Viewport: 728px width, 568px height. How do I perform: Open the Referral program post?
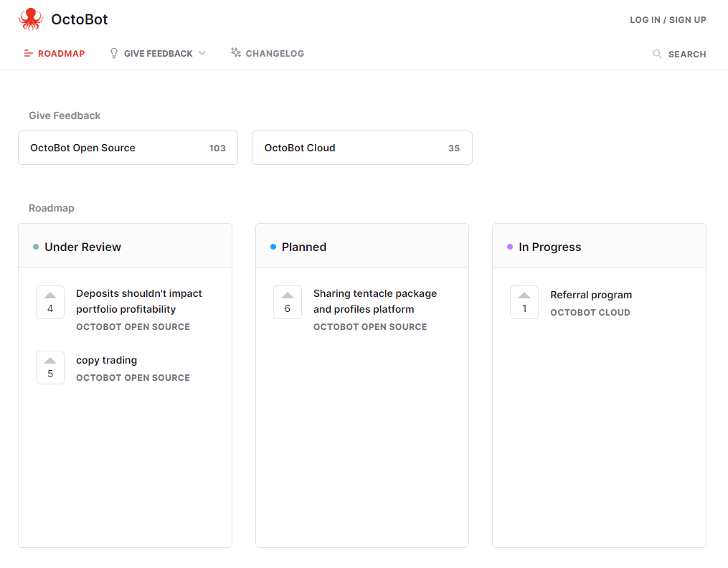pyautogui.click(x=591, y=295)
